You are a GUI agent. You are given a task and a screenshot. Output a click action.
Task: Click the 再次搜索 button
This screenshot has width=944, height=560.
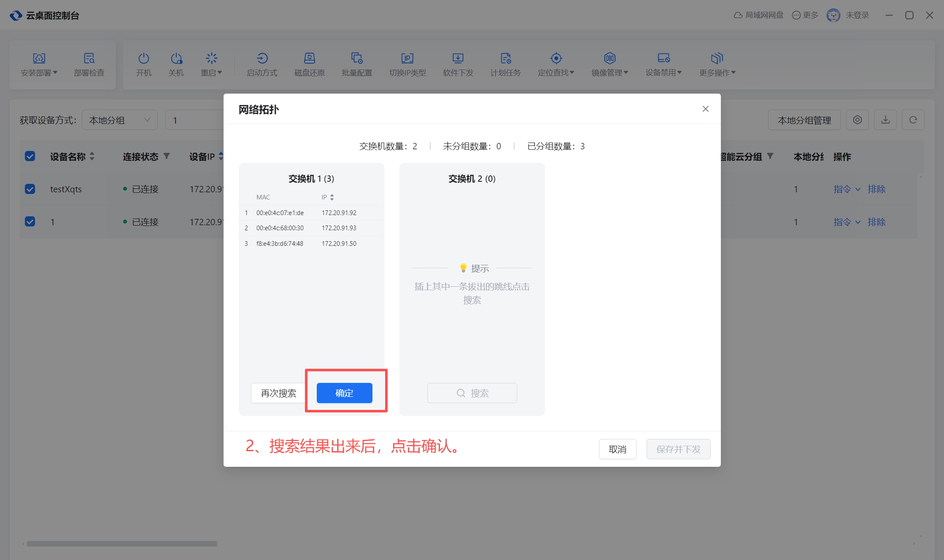tap(278, 393)
